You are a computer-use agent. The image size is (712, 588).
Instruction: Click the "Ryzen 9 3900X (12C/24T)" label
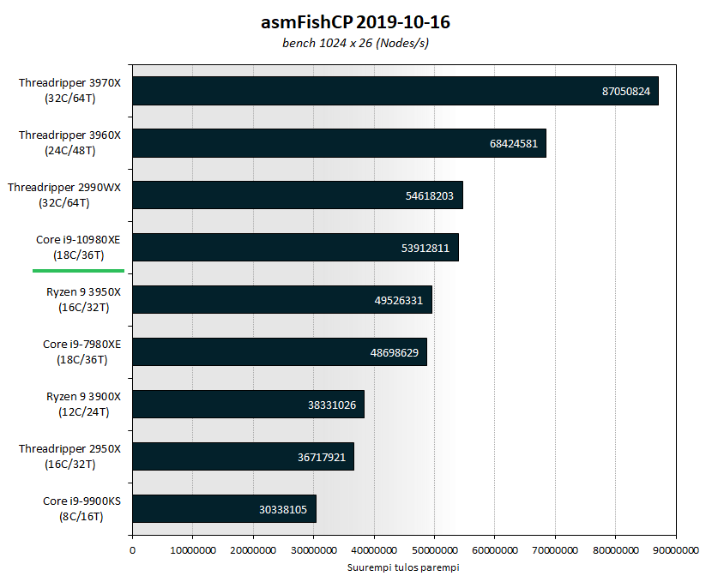83,404
